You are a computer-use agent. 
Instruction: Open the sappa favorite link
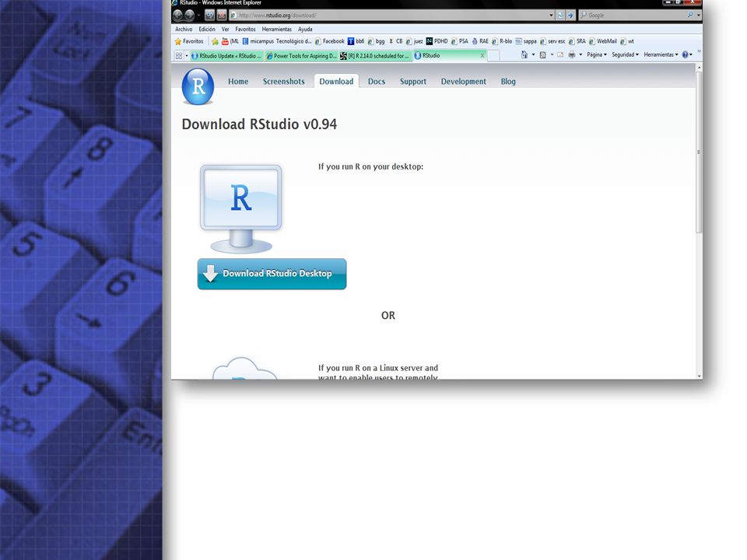coord(526,41)
